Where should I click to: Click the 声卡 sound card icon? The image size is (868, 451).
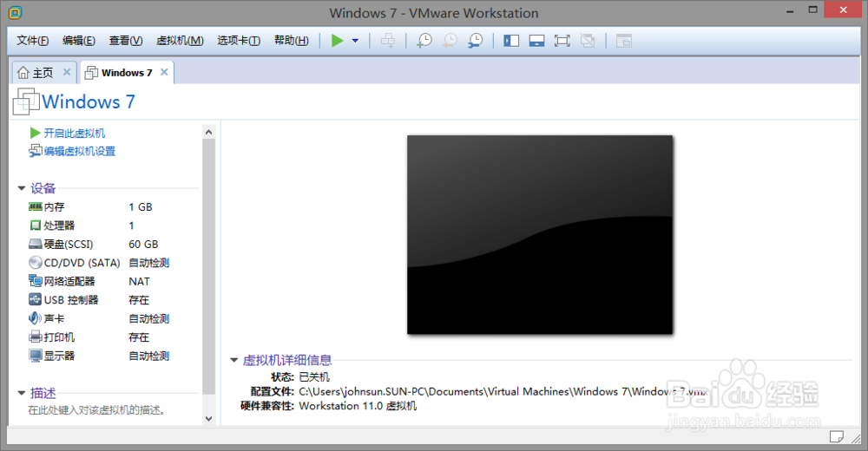click(35, 318)
